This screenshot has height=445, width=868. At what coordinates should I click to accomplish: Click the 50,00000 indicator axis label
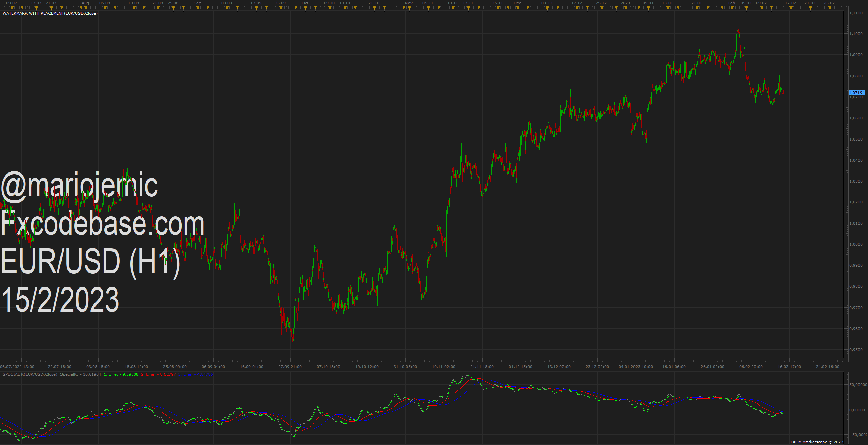858,385
